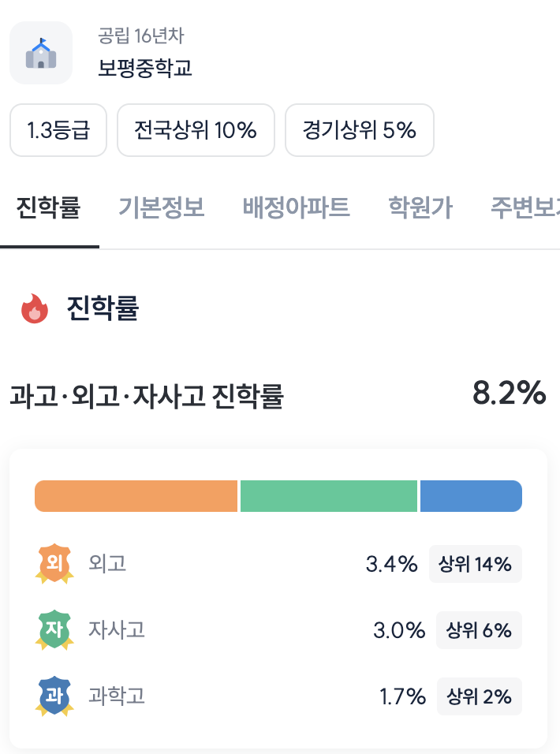Switch to the 기본정보 tab
Screen dimensions: 560x754
point(162,208)
